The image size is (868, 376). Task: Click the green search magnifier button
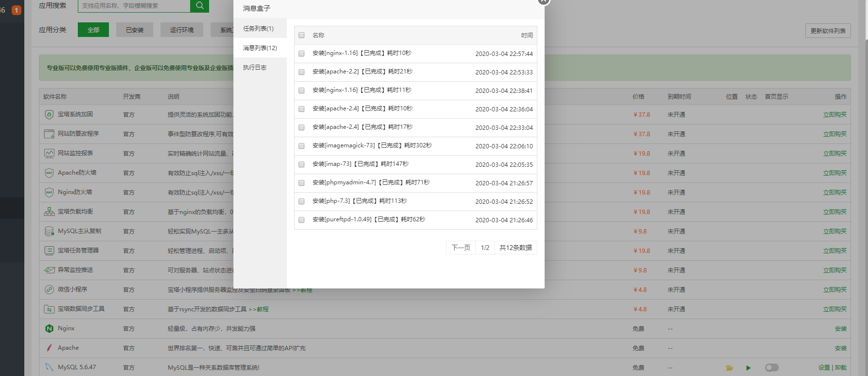point(199,6)
